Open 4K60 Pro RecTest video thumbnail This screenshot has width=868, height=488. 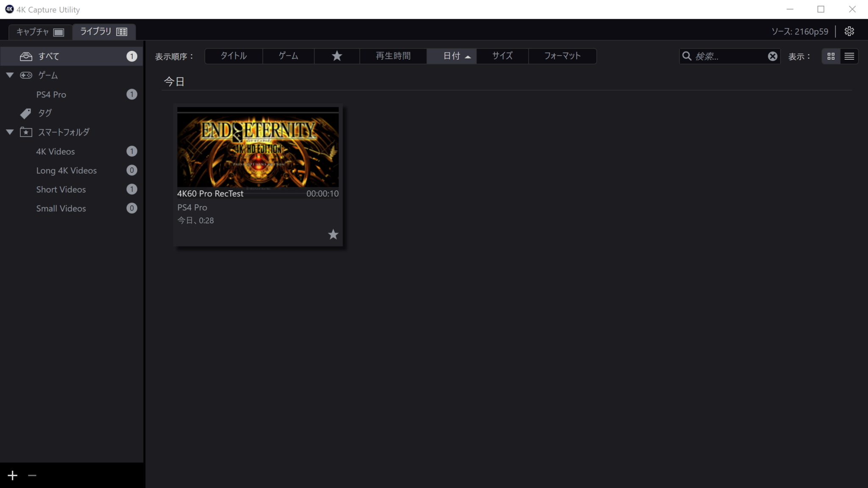[x=258, y=147]
